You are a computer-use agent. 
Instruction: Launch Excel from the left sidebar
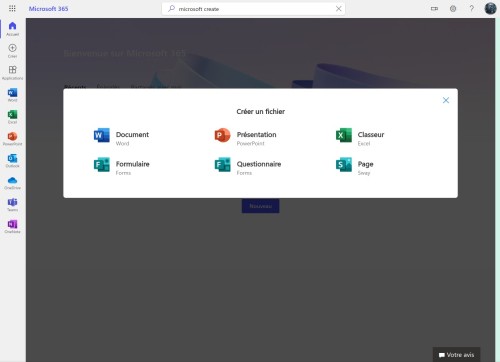pos(12,117)
